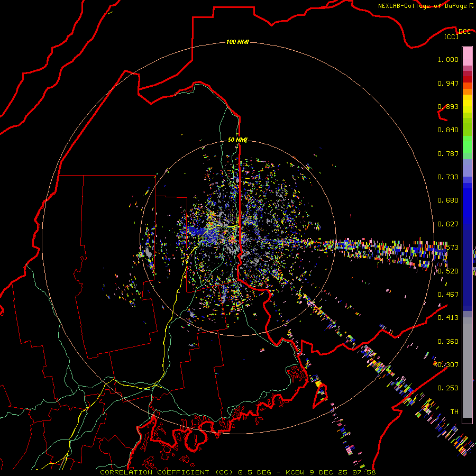Click the 0.893 color scale value
The height and width of the screenshot is (476, 476).
448,106
